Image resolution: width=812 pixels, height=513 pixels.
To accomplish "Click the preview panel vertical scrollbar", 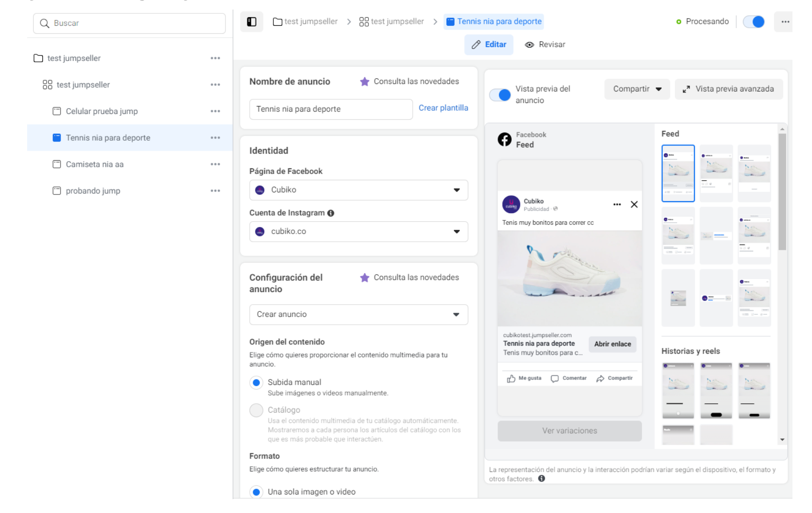I will 782,191.
